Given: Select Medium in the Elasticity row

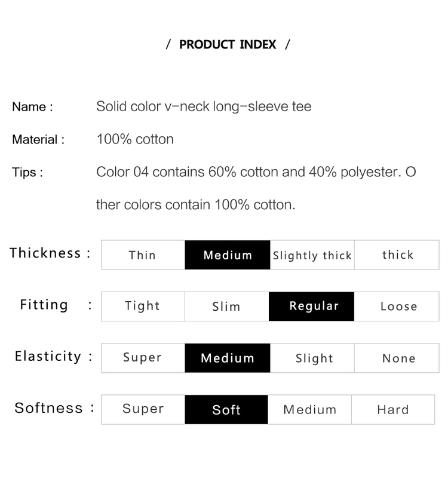Looking at the screenshot, I should pos(228,358).
